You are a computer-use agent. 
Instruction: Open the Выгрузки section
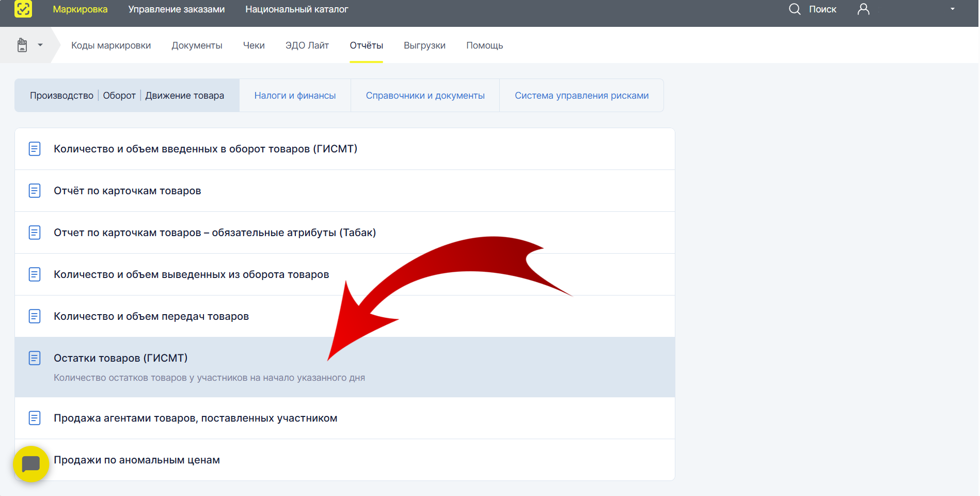pyautogui.click(x=424, y=45)
